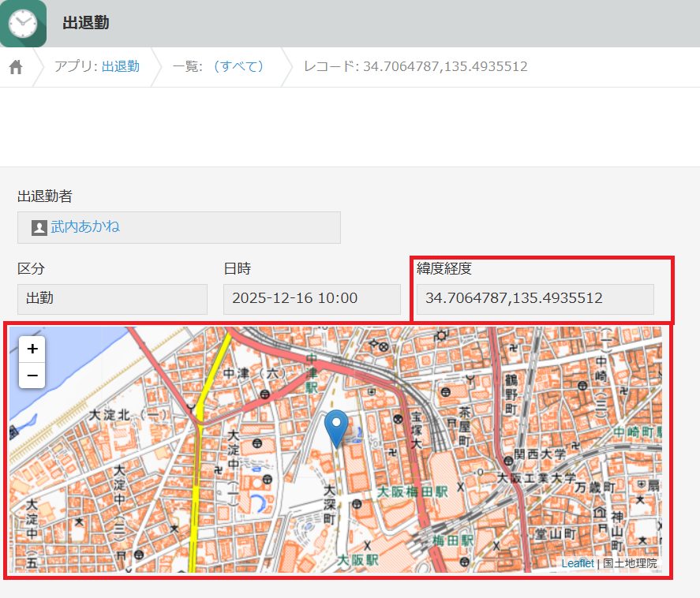The width and height of the screenshot is (700, 598).
Task: Open 武内あかね user profile link
Action: [x=85, y=227]
